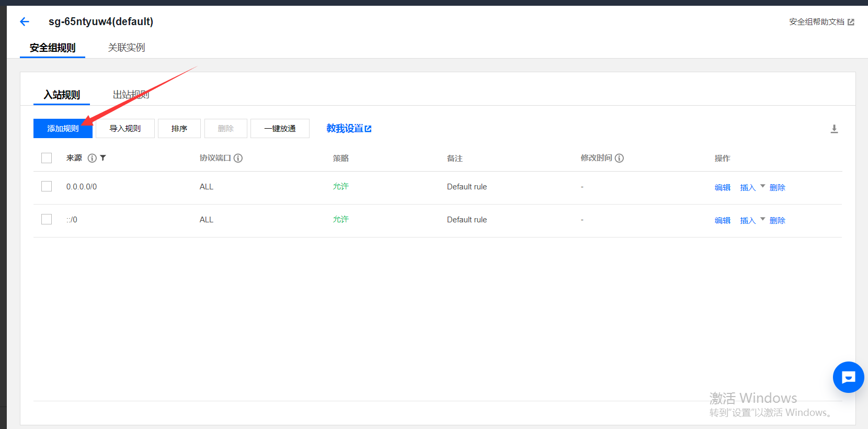The image size is (868, 429).
Task: Click the sg-65ntyuw4(default) title
Action: (101, 21)
